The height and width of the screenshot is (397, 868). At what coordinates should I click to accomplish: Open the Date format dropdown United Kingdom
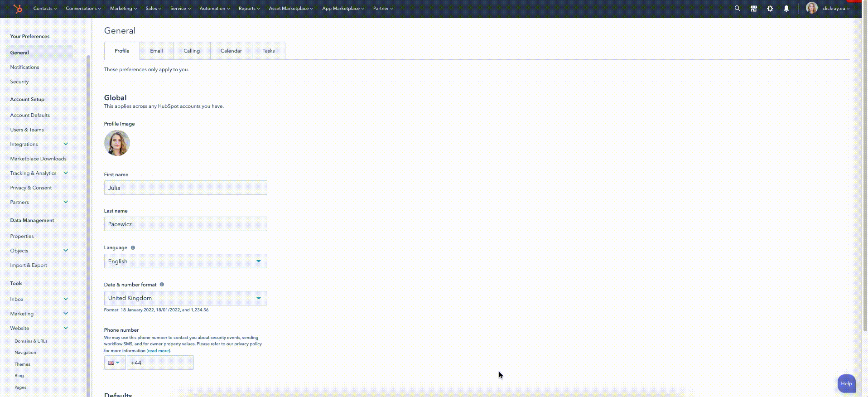coord(185,298)
